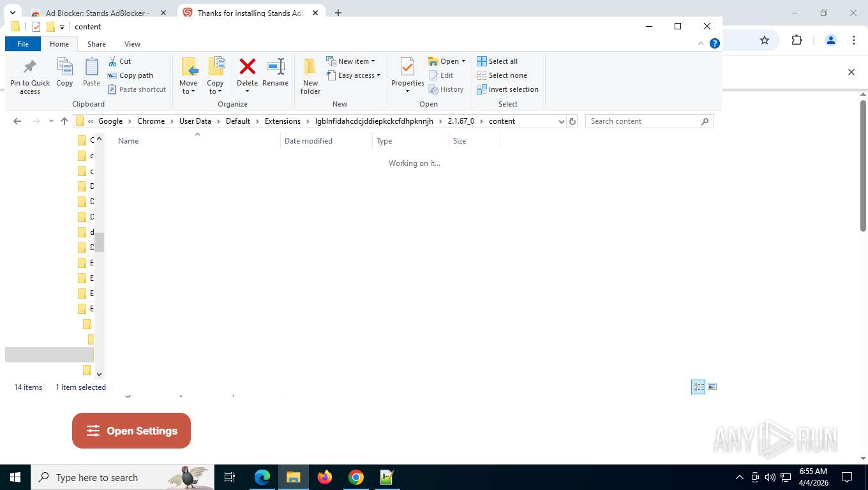The height and width of the screenshot is (490, 868).
Task: Click the navigation pane scrollbar thumb
Action: [99, 242]
